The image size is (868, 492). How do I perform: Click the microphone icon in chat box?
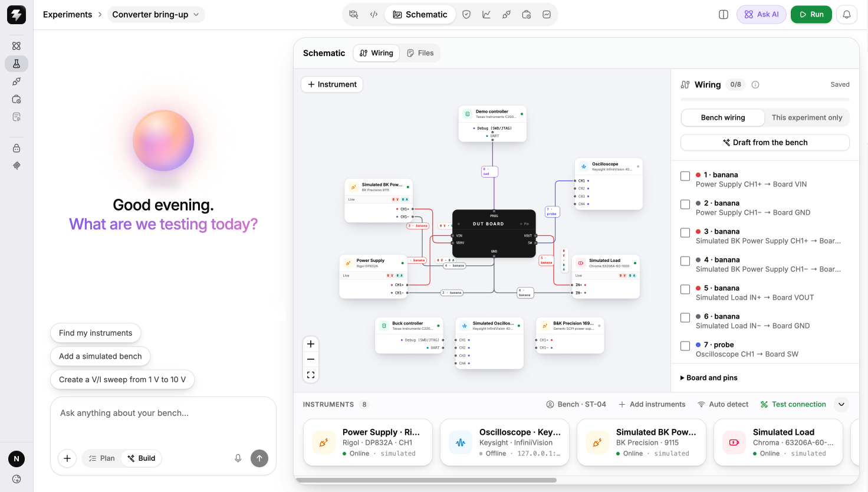click(x=238, y=458)
